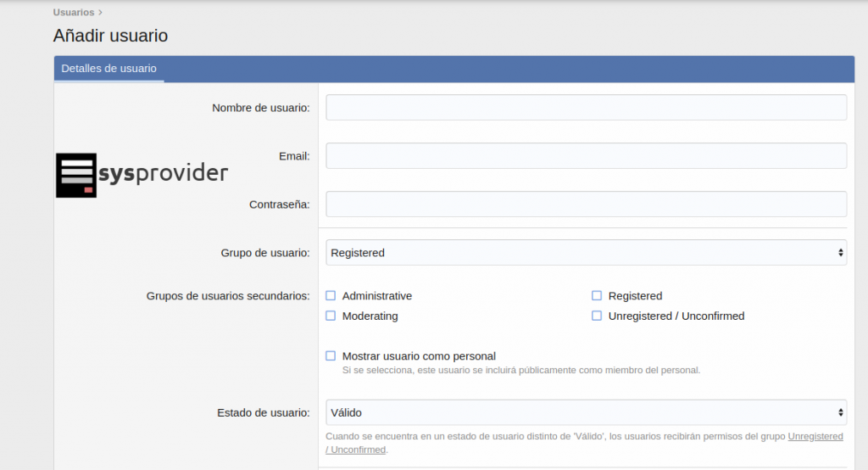Click the sysprovider watermark text
Screen dimensions: 868x470
[x=163, y=174]
